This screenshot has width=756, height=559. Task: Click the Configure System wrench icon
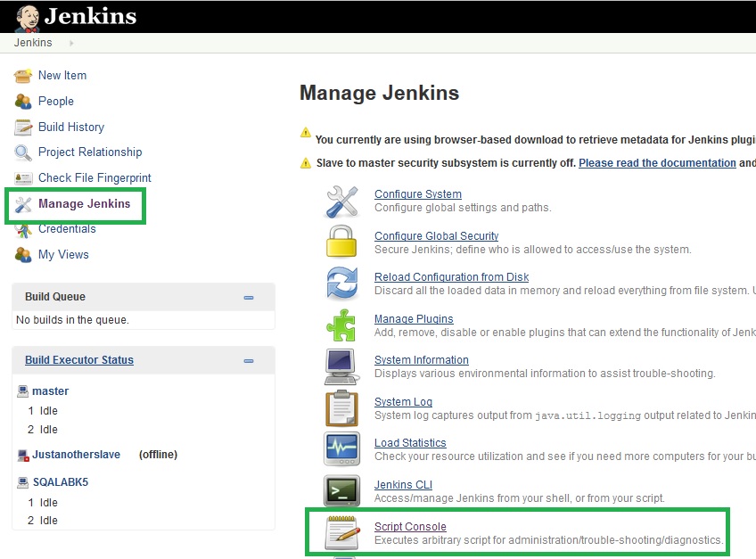coord(341,201)
